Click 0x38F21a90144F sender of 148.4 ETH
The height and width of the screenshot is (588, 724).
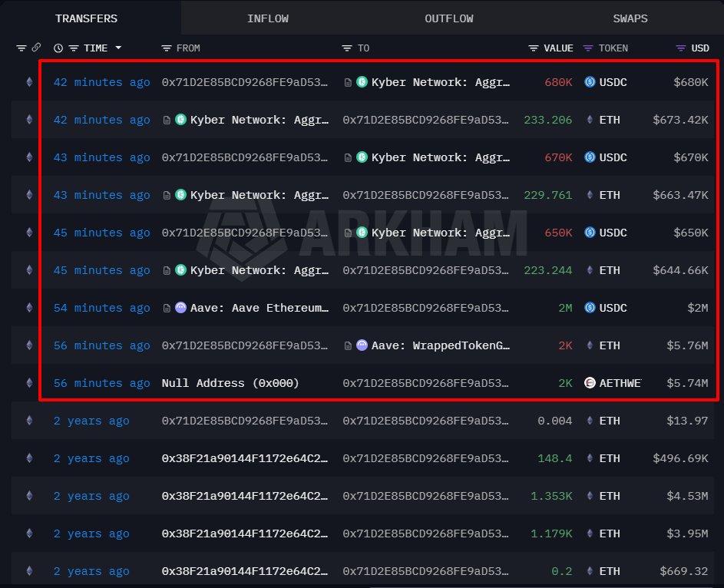pyautogui.click(x=244, y=458)
